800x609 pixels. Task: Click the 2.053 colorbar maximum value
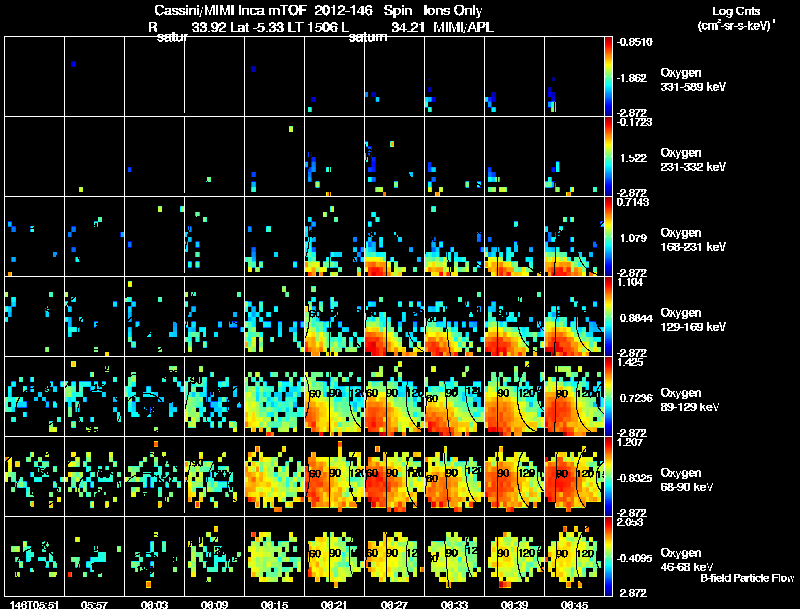pyautogui.click(x=631, y=523)
